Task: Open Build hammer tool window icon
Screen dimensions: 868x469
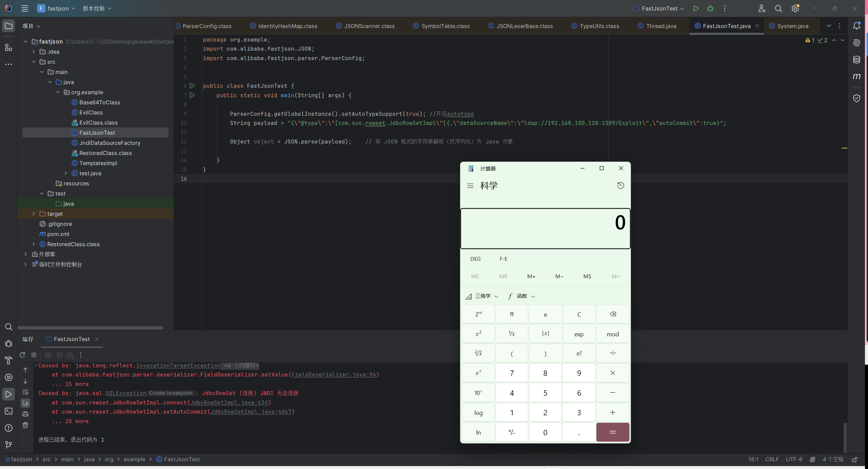Action: point(8,360)
